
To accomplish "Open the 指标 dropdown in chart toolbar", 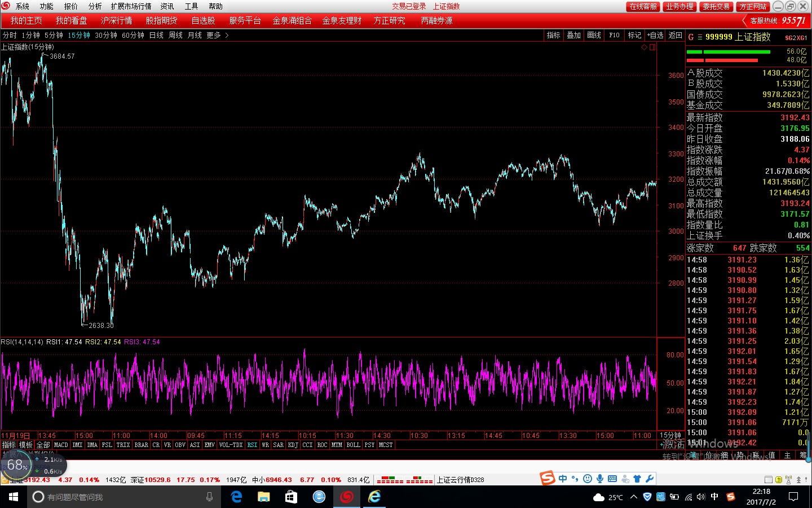I will (553, 35).
